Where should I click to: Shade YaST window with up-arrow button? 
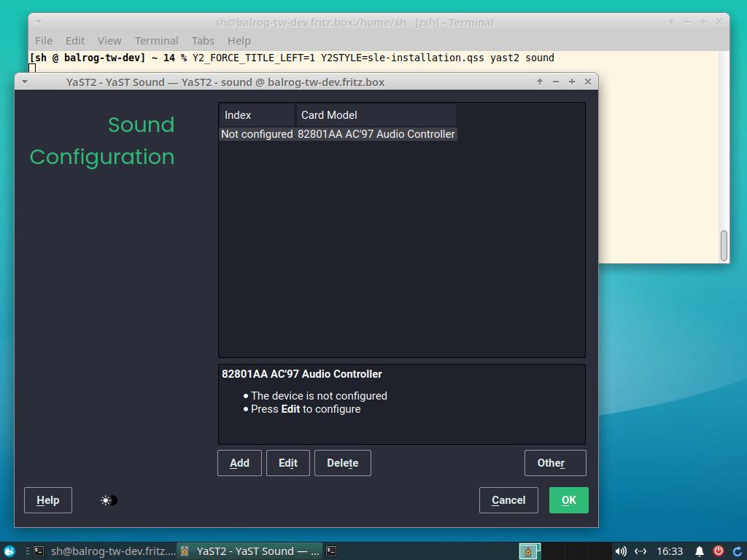pos(540,82)
